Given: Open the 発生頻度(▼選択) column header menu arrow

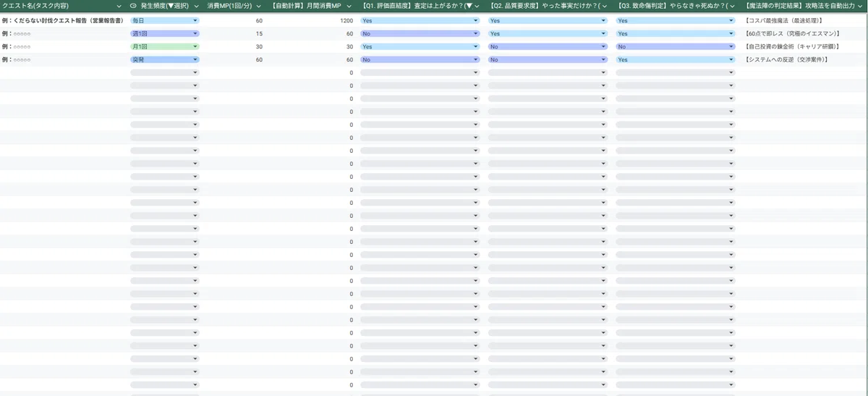Looking at the screenshot, I should click(197, 7).
